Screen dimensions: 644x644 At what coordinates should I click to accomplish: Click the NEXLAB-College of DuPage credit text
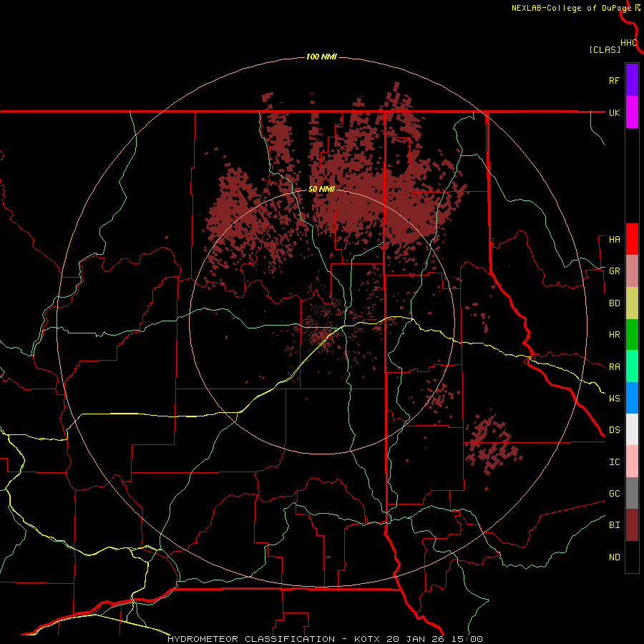point(571,8)
